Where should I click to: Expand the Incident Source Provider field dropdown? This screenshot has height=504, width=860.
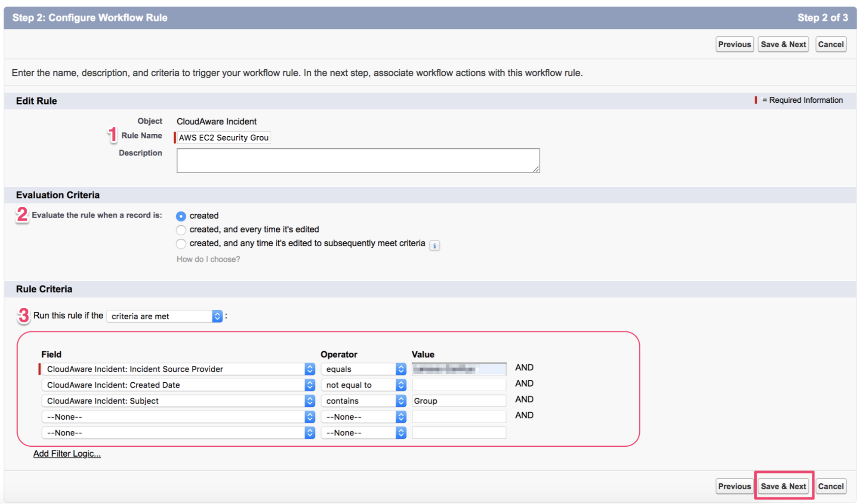[x=178, y=369]
